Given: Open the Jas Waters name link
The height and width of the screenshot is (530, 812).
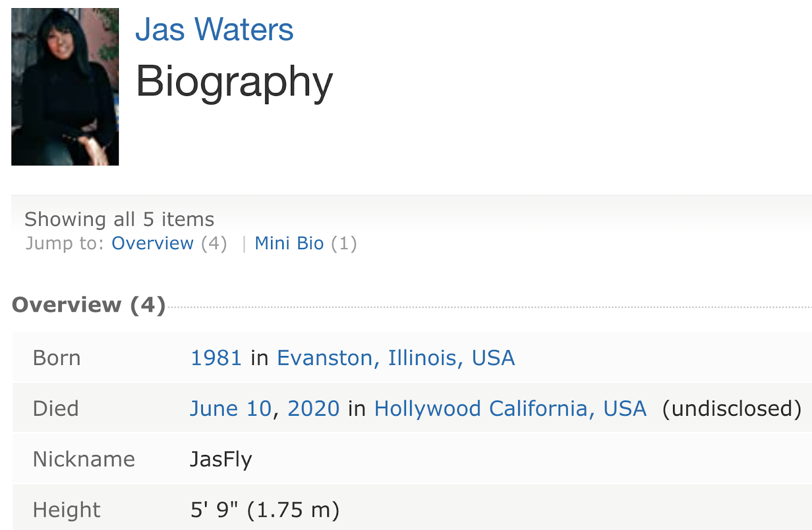Looking at the screenshot, I should tap(214, 29).
